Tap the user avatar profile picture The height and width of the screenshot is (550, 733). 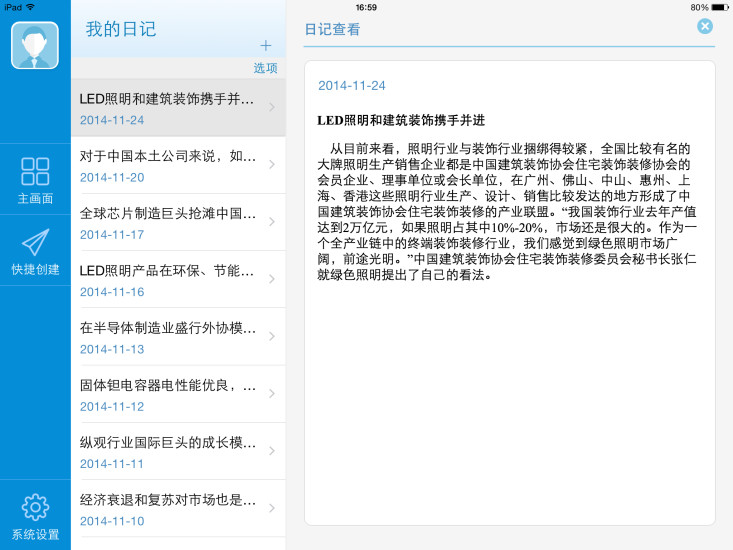35,45
